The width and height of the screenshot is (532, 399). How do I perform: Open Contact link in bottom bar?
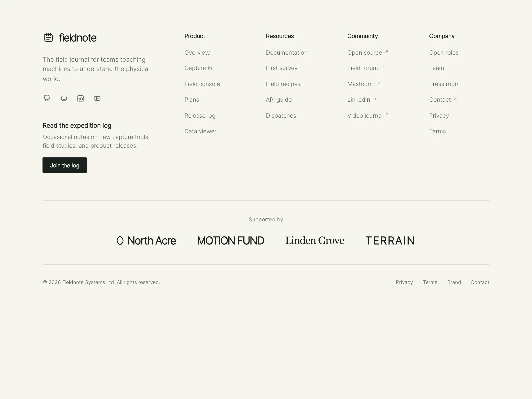pyautogui.click(x=480, y=282)
